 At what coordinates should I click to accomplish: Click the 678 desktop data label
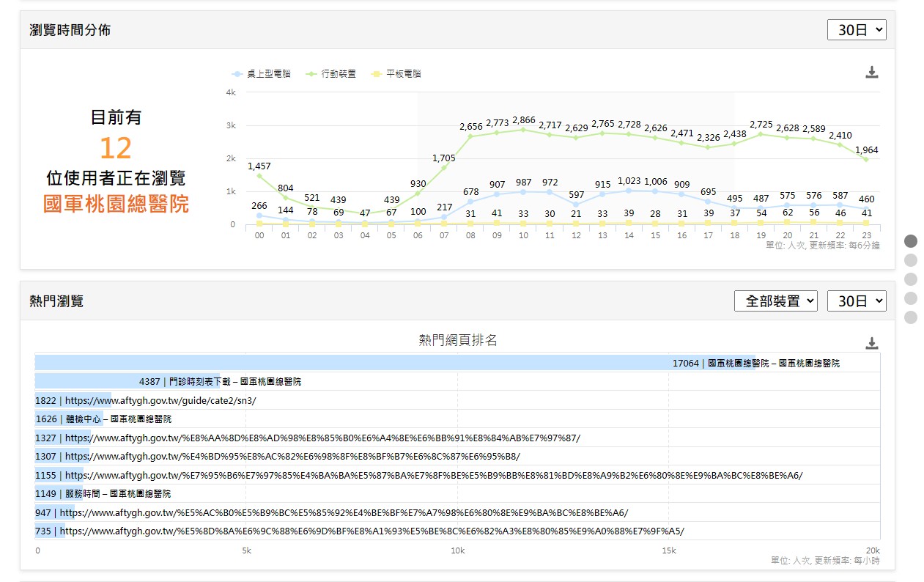(471, 193)
